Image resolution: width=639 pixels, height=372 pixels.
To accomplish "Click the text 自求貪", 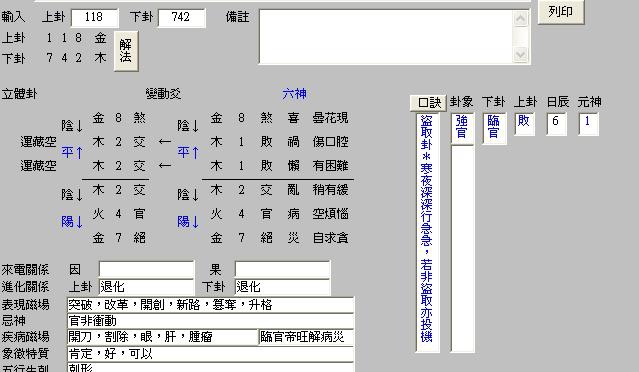I will tap(331, 238).
